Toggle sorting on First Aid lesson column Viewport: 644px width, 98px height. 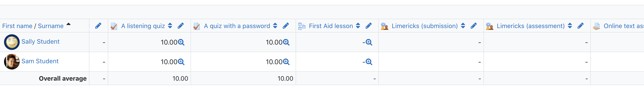(358, 26)
